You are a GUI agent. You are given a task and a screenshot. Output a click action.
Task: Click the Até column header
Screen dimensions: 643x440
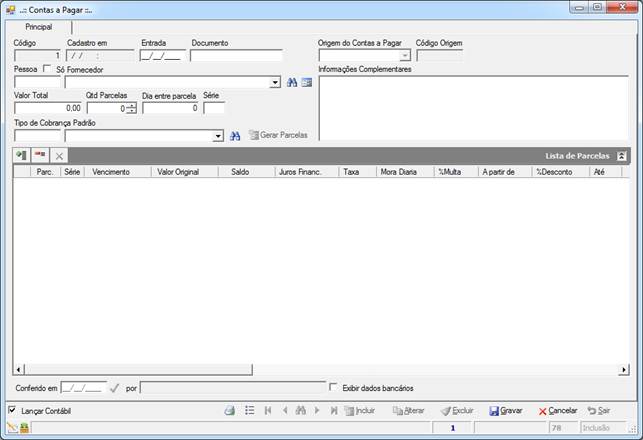point(605,172)
